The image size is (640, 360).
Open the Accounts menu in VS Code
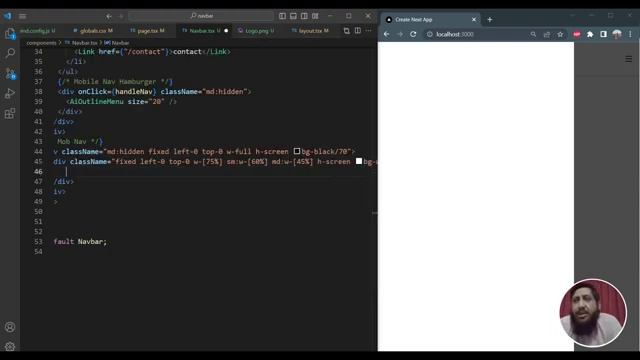click(10, 327)
